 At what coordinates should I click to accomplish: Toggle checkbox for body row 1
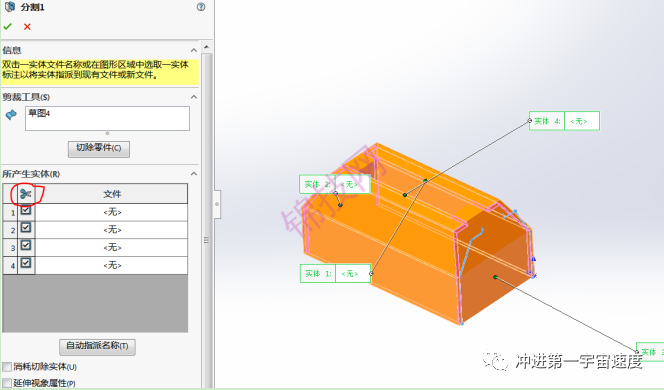tap(25, 210)
